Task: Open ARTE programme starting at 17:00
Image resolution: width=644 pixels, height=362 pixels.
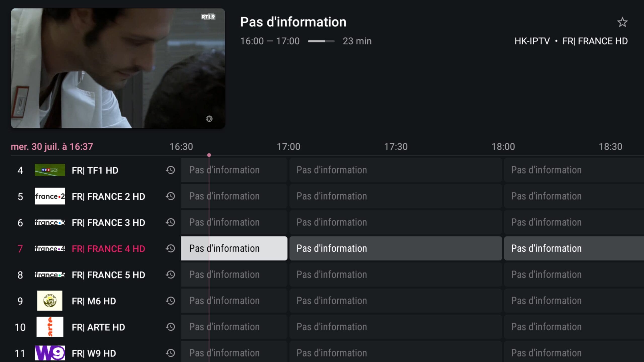Action: point(396,327)
